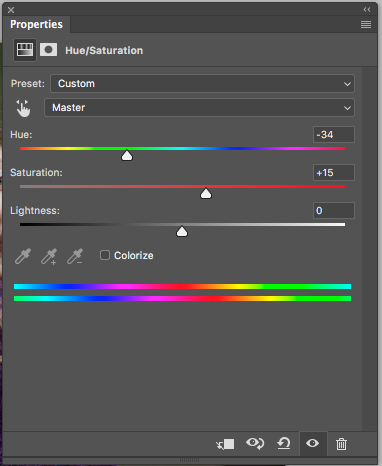The height and width of the screenshot is (466, 382).
Task: Click the Lightness slider handle
Action: (182, 231)
